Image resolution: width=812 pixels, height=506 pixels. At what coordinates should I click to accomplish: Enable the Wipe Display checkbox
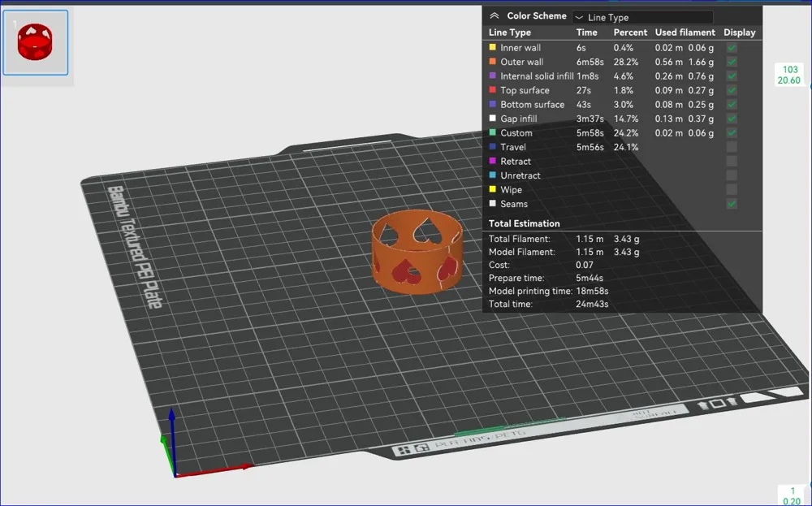pos(732,189)
